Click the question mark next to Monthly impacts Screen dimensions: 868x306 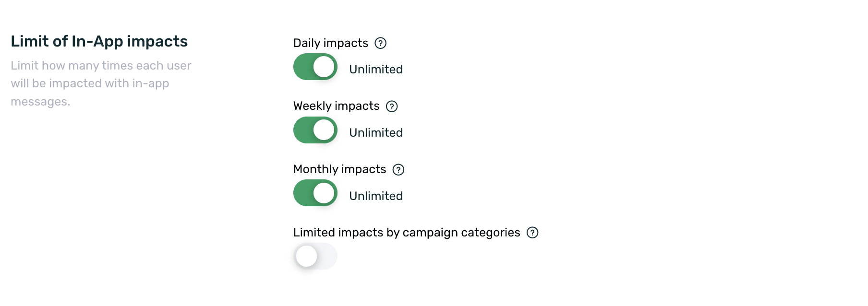coord(398,170)
